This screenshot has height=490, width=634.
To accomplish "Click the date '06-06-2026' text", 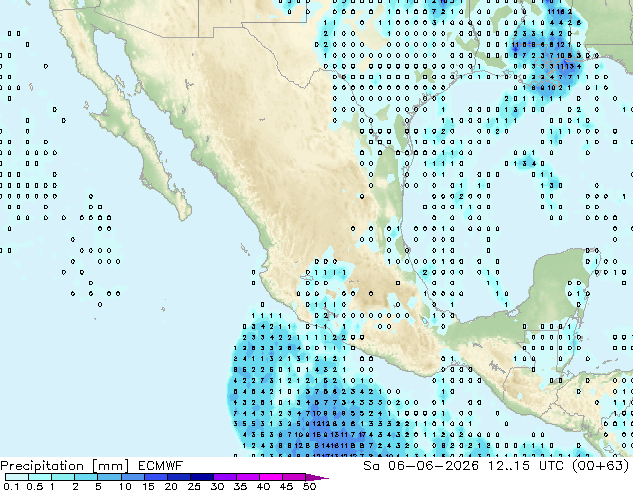I will point(433,466).
